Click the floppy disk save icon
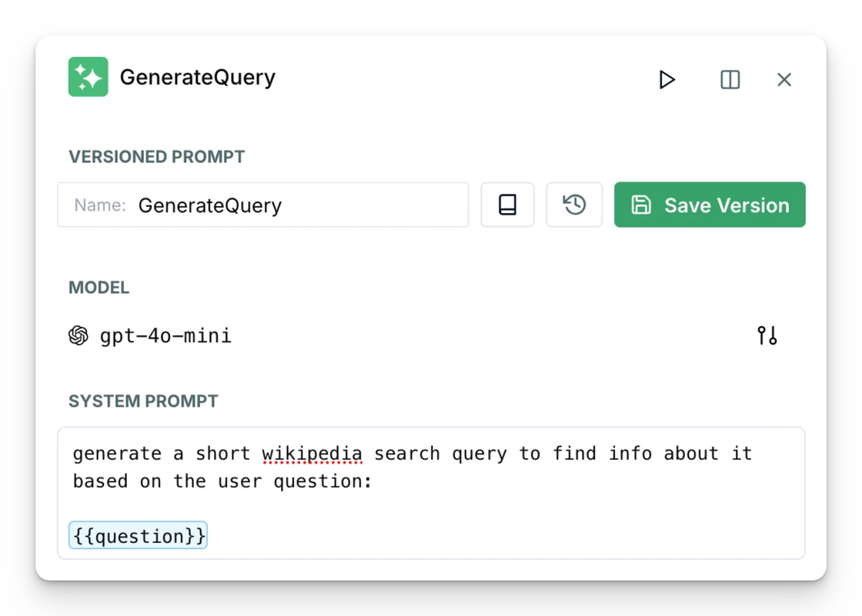The height and width of the screenshot is (616, 862). pyautogui.click(x=641, y=205)
